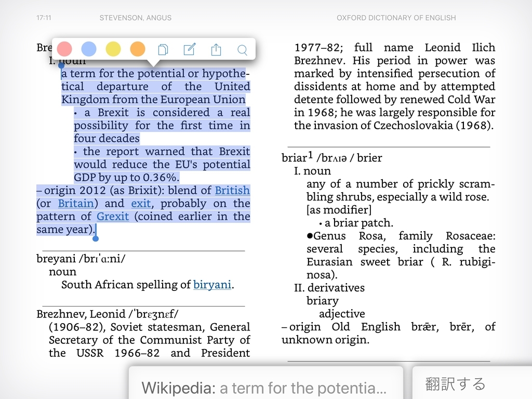The image size is (532, 399).
Task: Look up selection on Wikipedia
Action: (266, 382)
